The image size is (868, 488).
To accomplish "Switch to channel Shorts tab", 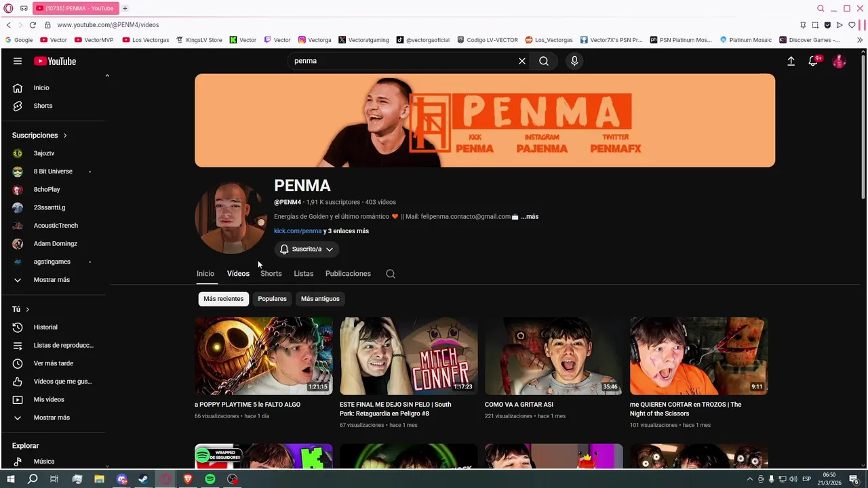I will point(271,274).
